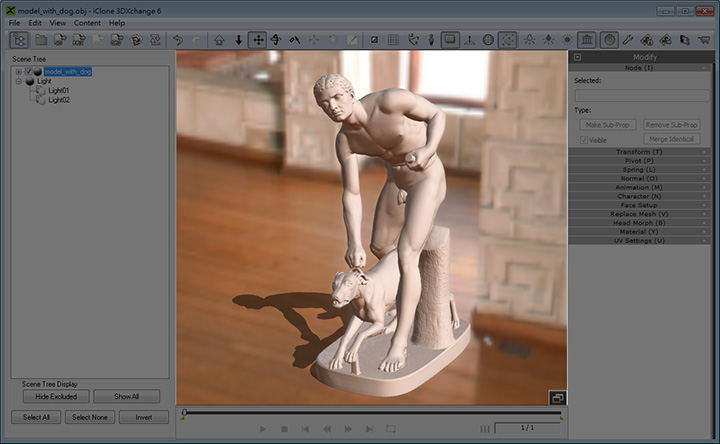Image resolution: width=720 pixels, height=444 pixels.
Task: Click the timeline scrubber at frame start
Action: point(184,412)
